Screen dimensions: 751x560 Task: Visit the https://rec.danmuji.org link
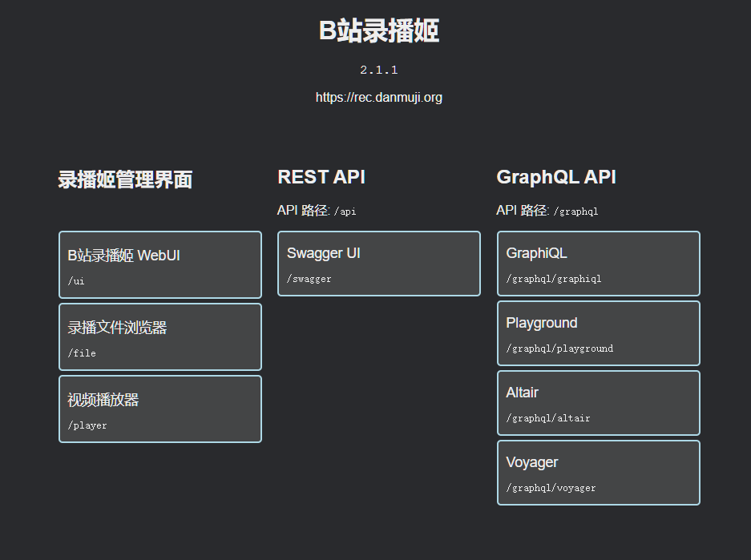click(x=378, y=98)
